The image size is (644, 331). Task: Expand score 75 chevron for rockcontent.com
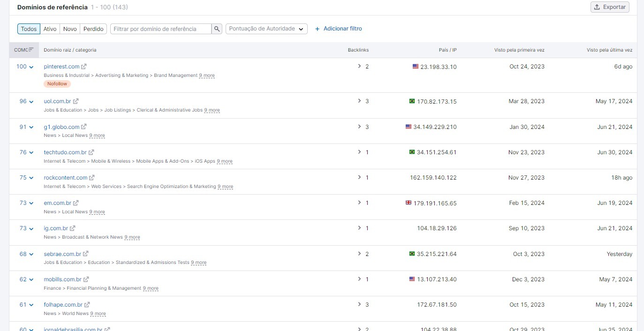click(31, 178)
